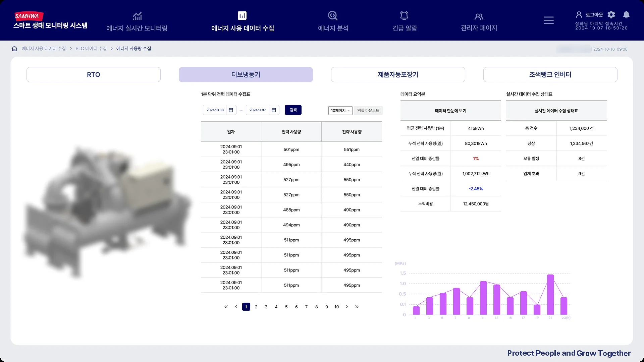Click the 엑셀 다운로드 button
644x362 pixels.
(368, 111)
